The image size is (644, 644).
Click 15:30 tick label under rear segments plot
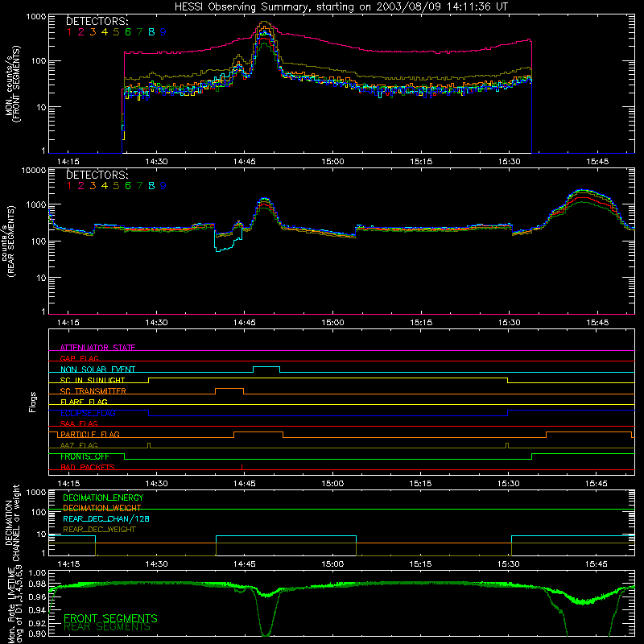tap(510, 323)
